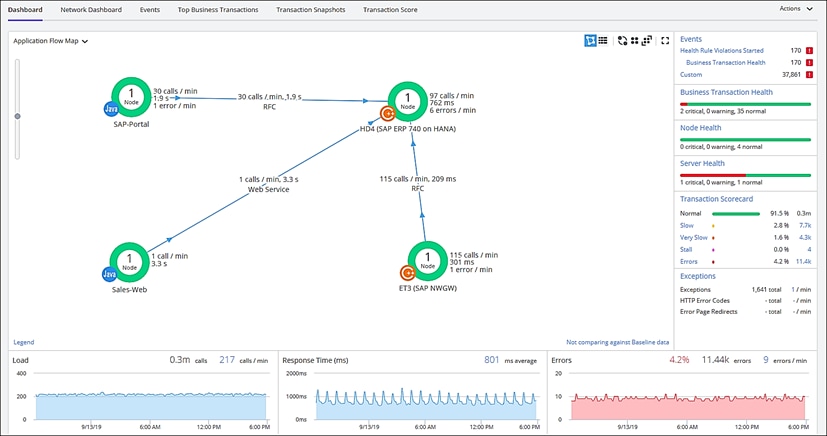Open the 11.4k errors count link
This screenshot has width=827, height=436.
803,262
